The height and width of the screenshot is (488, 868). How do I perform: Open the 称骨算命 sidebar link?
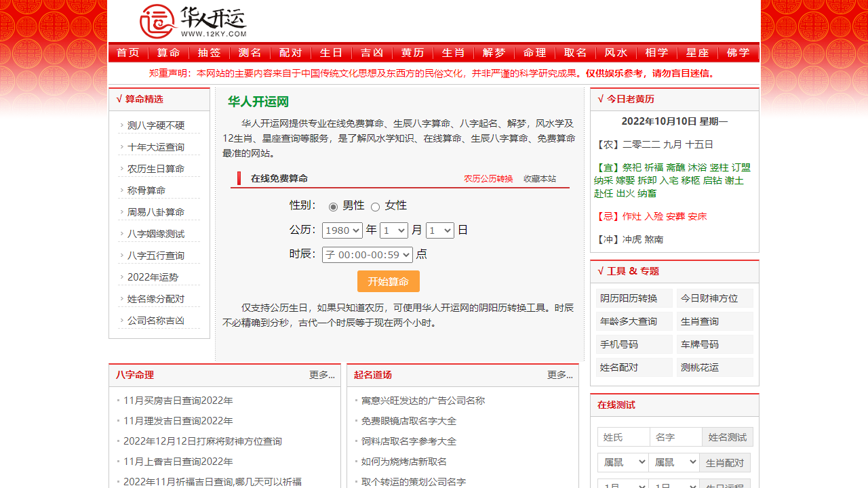coord(146,190)
